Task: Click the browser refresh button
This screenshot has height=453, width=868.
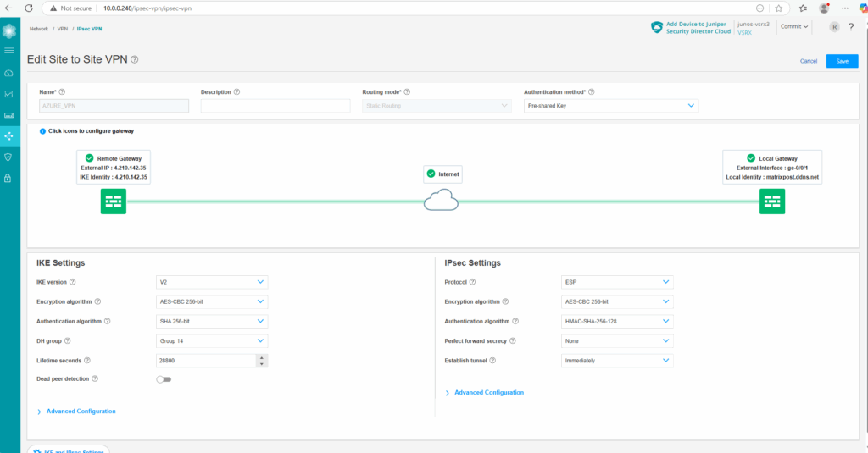Action: point(29,8)
